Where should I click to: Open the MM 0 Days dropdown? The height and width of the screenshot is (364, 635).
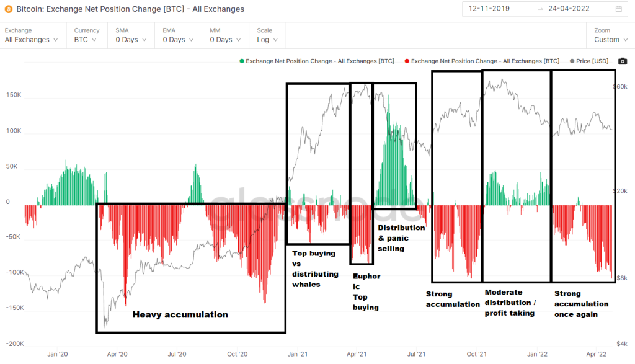(x=228, y=40)
